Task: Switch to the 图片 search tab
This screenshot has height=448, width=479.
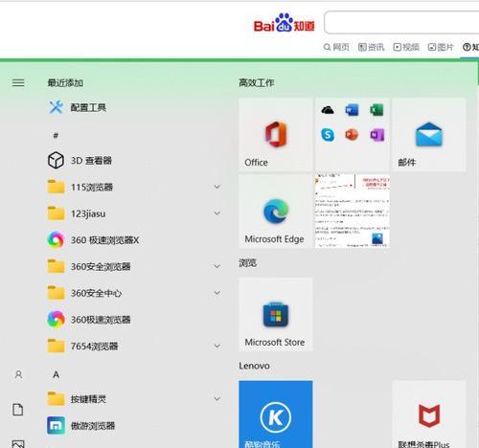Action: tap(441, 47)
